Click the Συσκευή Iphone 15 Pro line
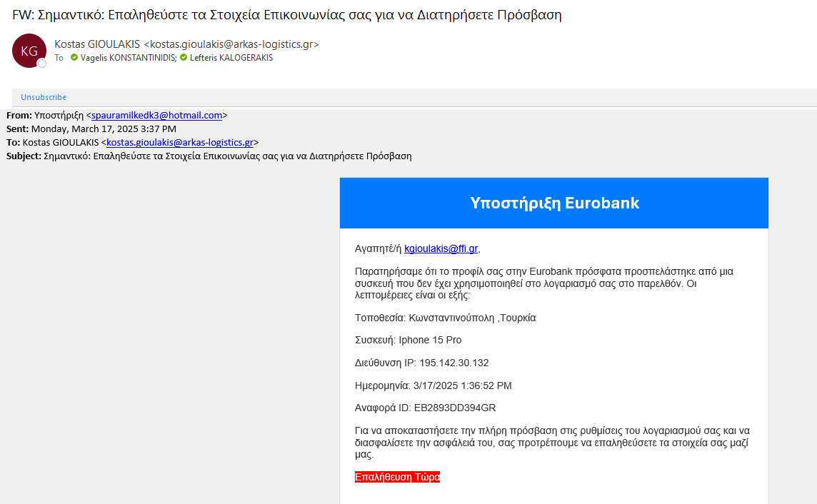The width and height of the screenshot is (817, 504). click(x=408, y=340)
